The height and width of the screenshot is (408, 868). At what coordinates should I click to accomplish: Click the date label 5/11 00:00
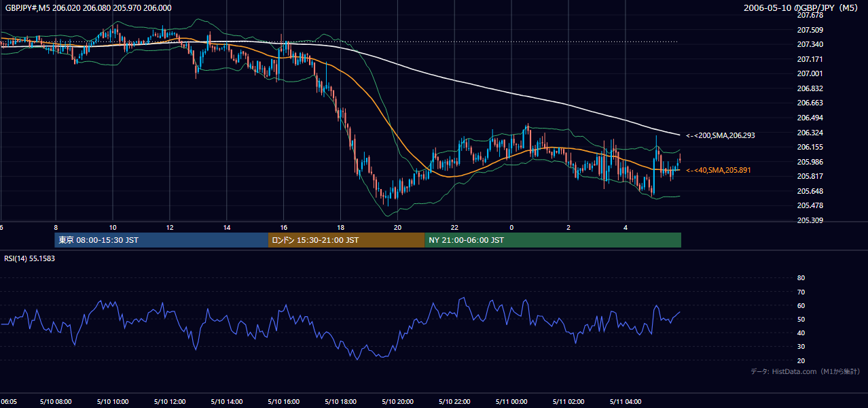(x=512, y=401)
